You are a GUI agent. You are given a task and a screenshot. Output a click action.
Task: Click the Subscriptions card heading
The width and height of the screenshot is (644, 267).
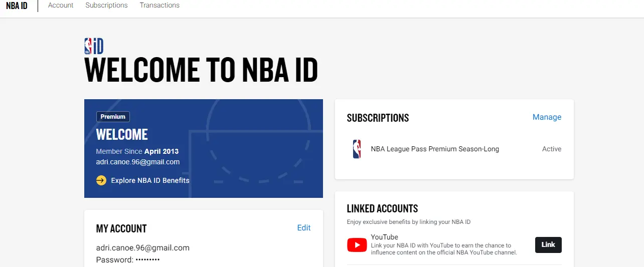(x=378, y=118)
